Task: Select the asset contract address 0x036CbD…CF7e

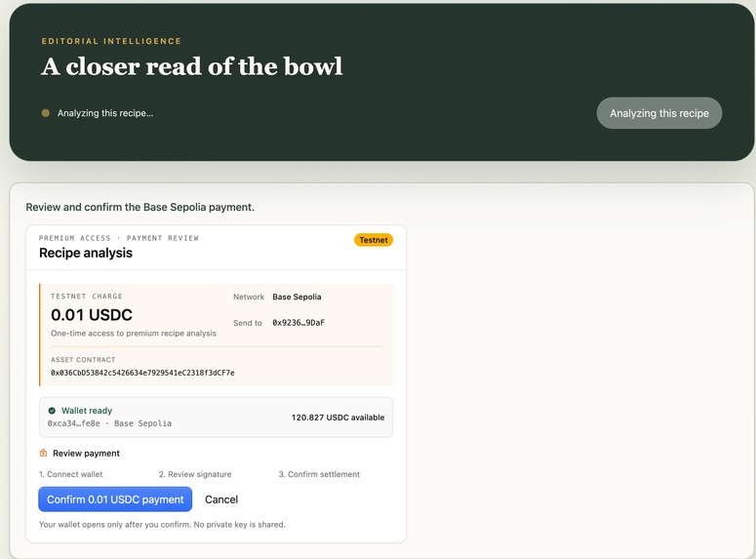Action: point(142,373)
